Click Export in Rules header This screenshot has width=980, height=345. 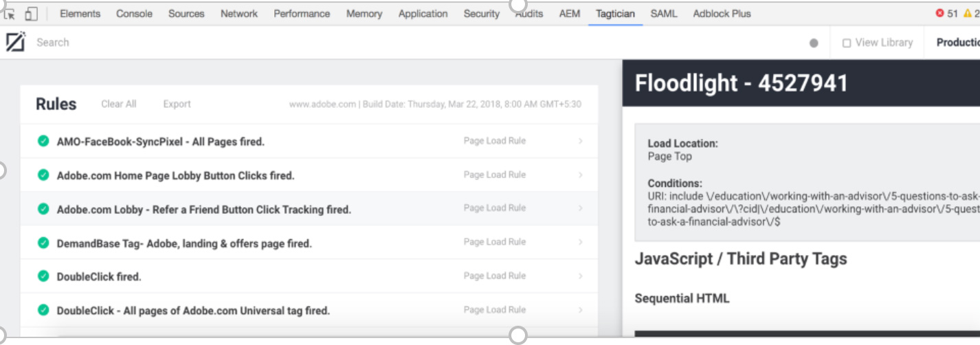(177, 104)
